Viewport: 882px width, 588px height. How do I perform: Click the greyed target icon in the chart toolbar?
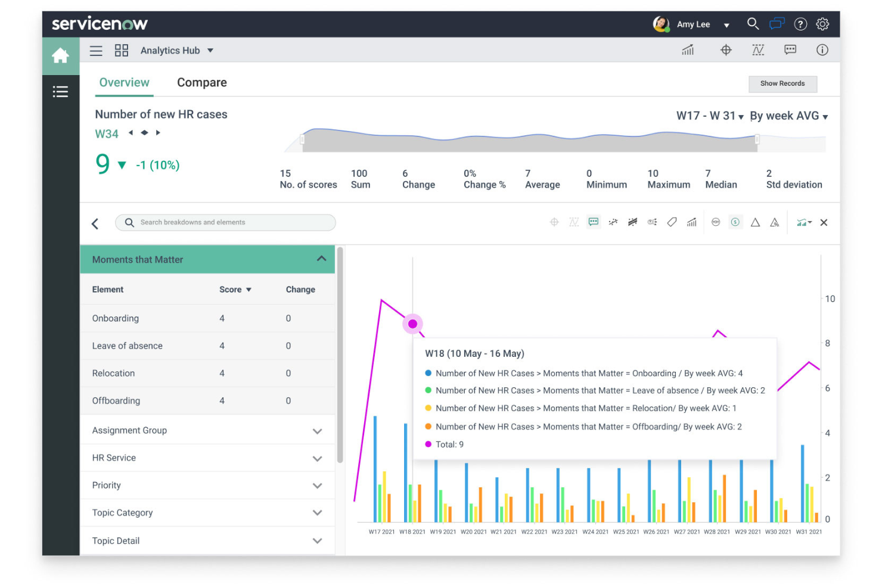[554, 222]
